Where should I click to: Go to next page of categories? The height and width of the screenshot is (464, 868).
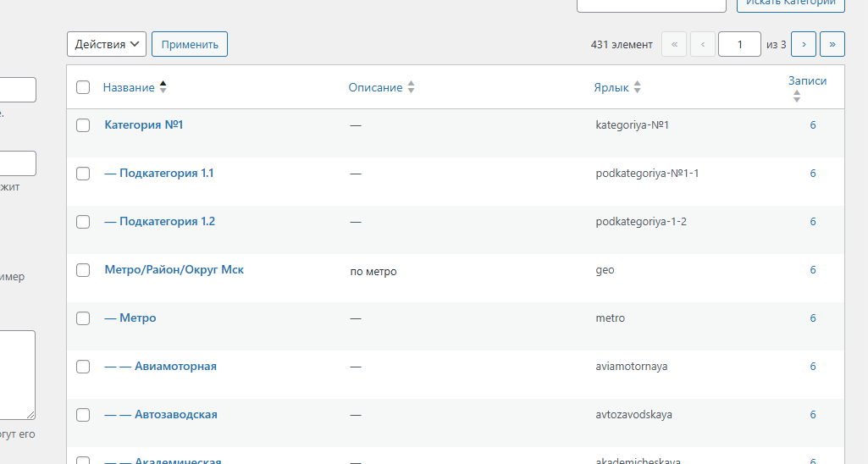803,44
